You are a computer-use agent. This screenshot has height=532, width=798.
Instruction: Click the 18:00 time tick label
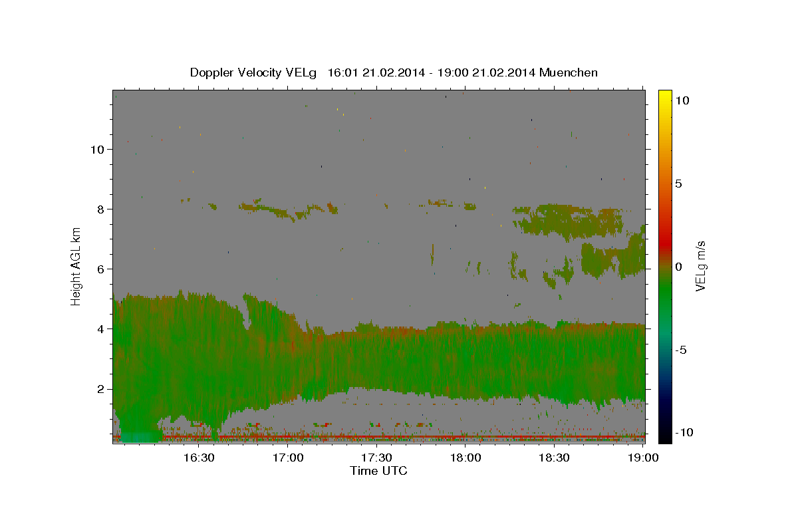point(466,458)
